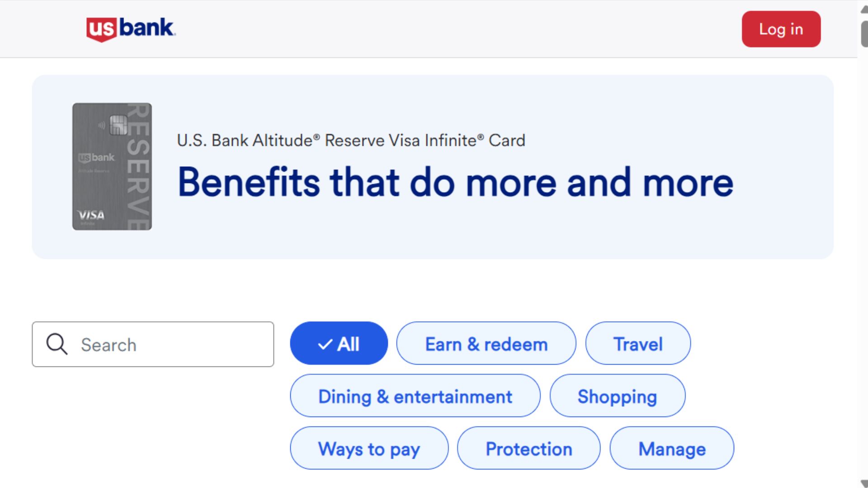Open the Log in button
Viewport: 868px width, 488px height.
click(x=781, y=29)
